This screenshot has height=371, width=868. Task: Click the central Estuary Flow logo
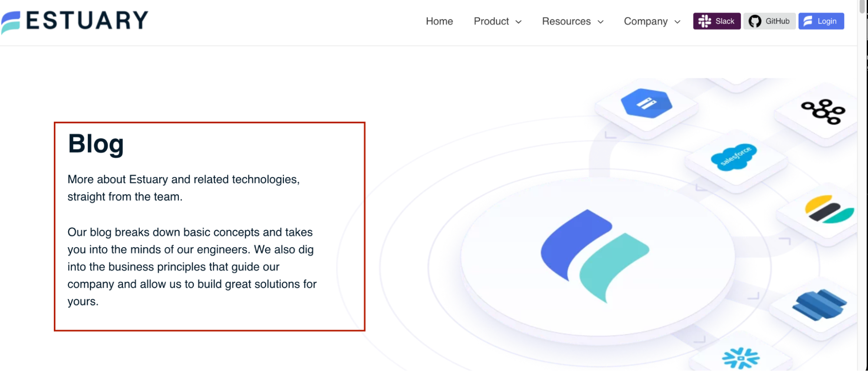click(595, 256)
